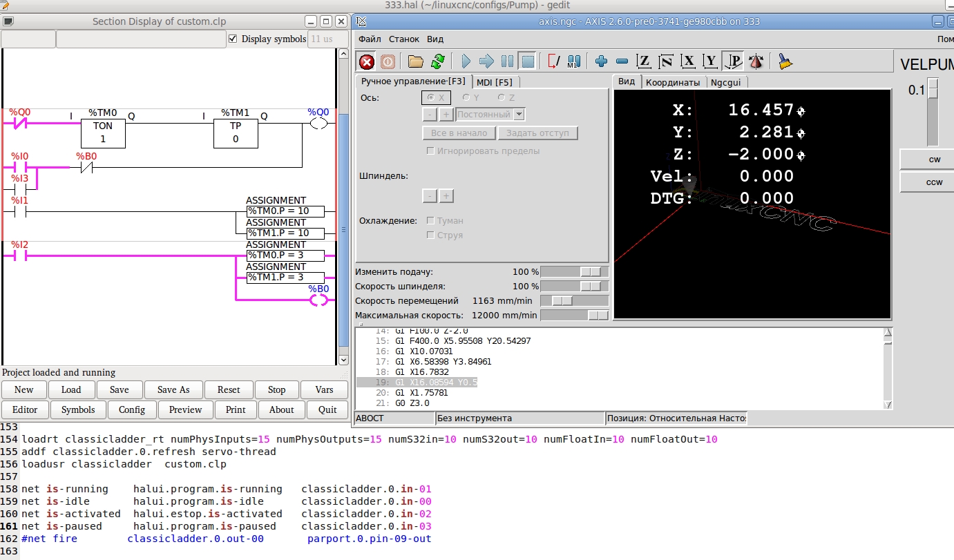Clear live plot with the brush icon
This screenshot has width=954, height=560.
(x=785, y=61)
